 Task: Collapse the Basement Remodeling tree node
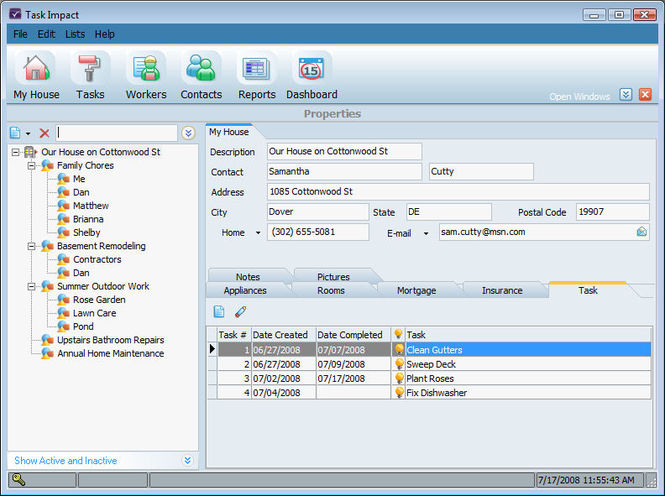(x=31, y=246)
